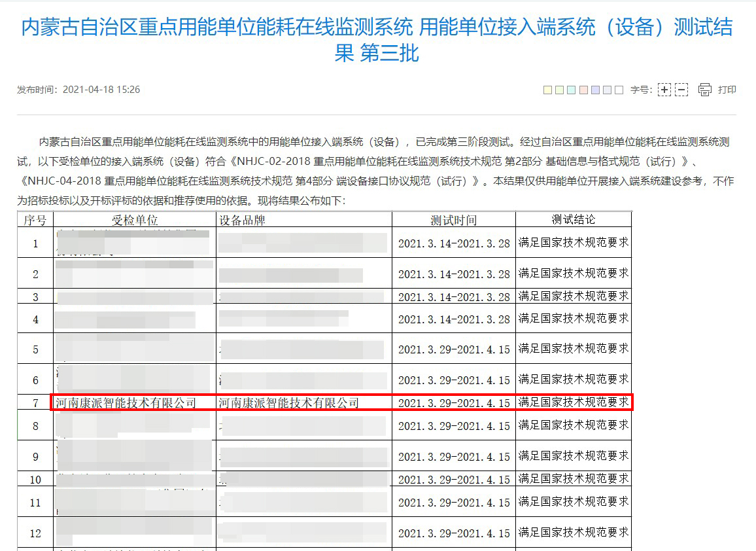Screen dimensions: 756x551
Task: Select 河南康派智能技术有限公司 in the 设备品牌 column
Action: (x=288, y=403)
